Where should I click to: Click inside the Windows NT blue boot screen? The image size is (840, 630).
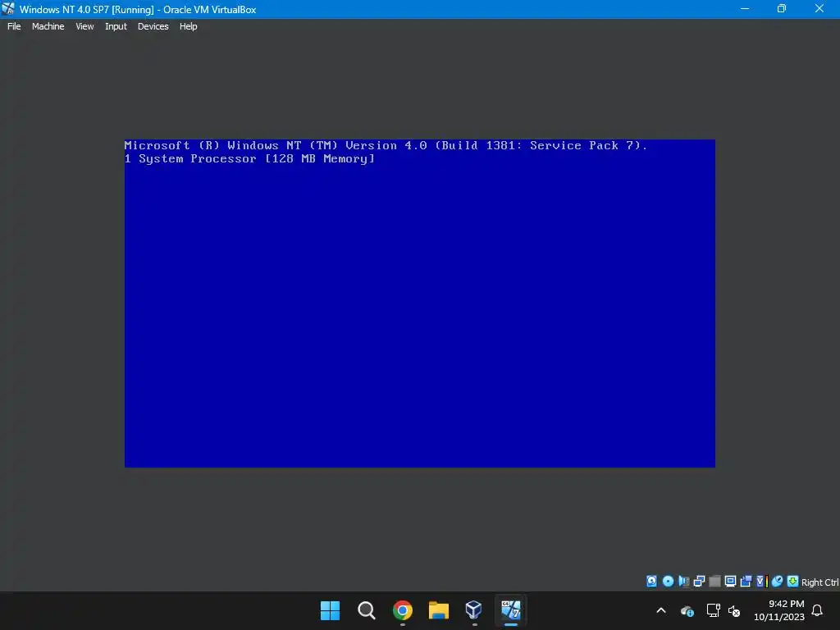coord(419,304)
